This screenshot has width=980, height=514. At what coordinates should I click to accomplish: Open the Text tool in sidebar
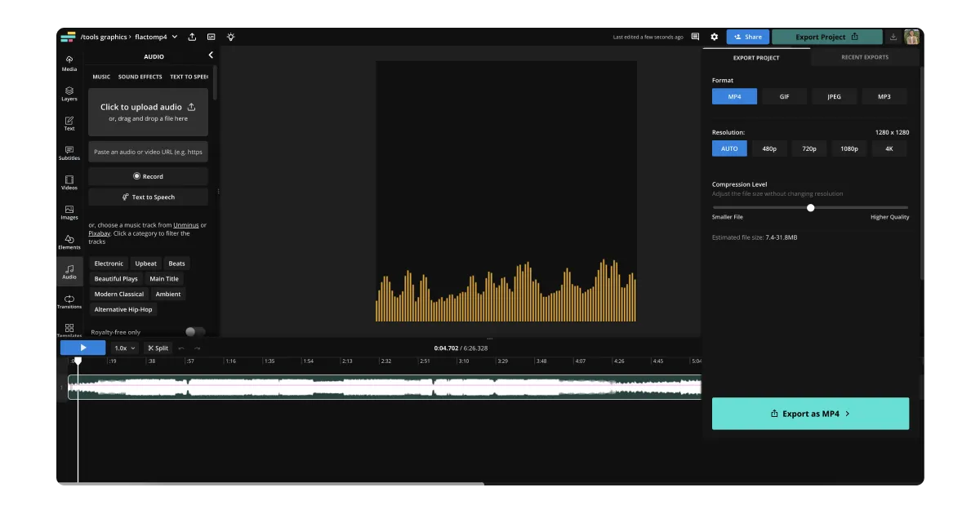point(69,123)
